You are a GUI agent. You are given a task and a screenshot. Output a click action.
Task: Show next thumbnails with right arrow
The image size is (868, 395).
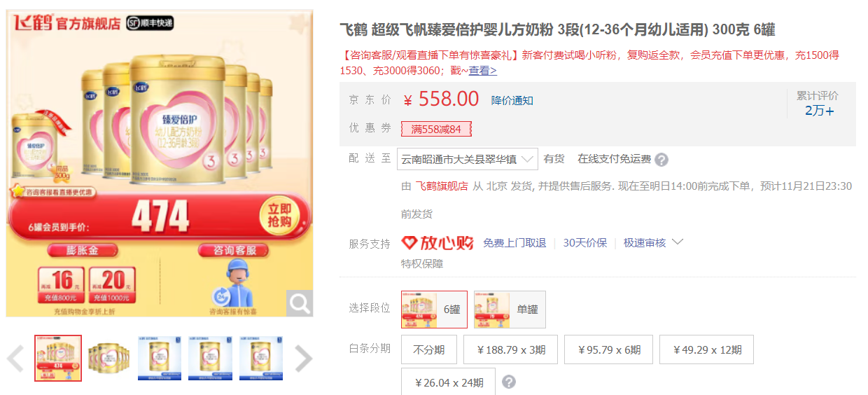tap(303, 359)
